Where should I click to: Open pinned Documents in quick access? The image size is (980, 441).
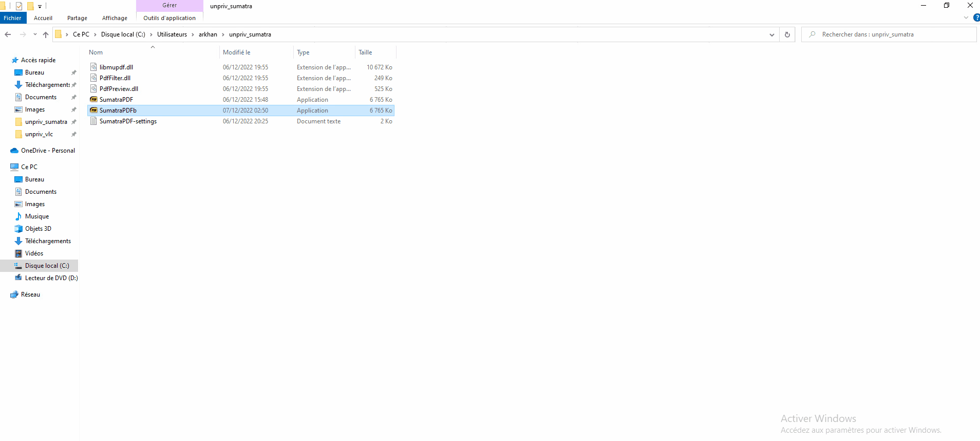click(41, 97)
